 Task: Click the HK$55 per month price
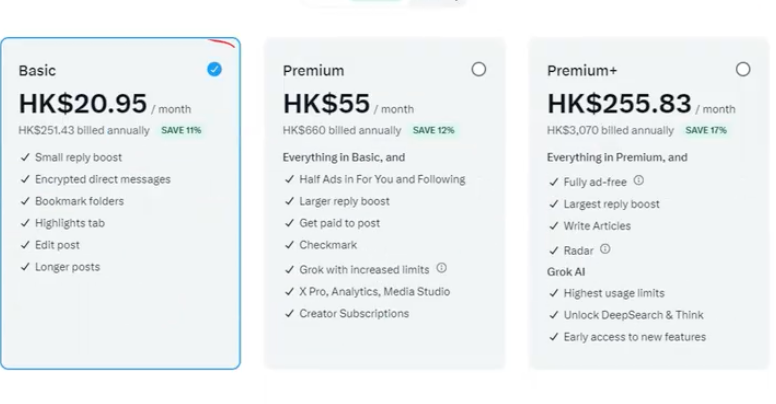point(326,104)
